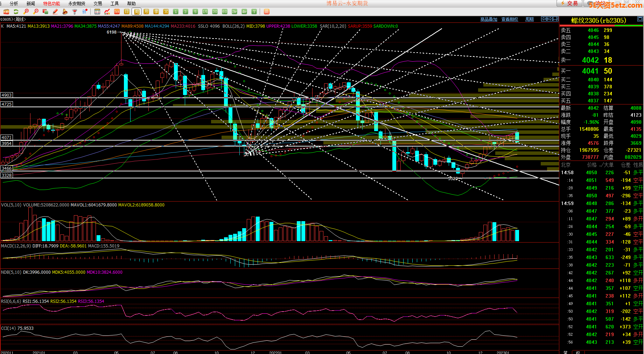This screenshot has height=354, width=644.
Task: Open the 周期 period dropdown link
Action: click(530, 19)
